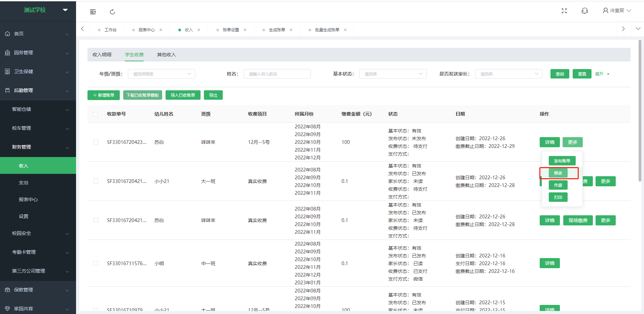
Task: Close the 收入 tab
Action: [x=199, y=30]
